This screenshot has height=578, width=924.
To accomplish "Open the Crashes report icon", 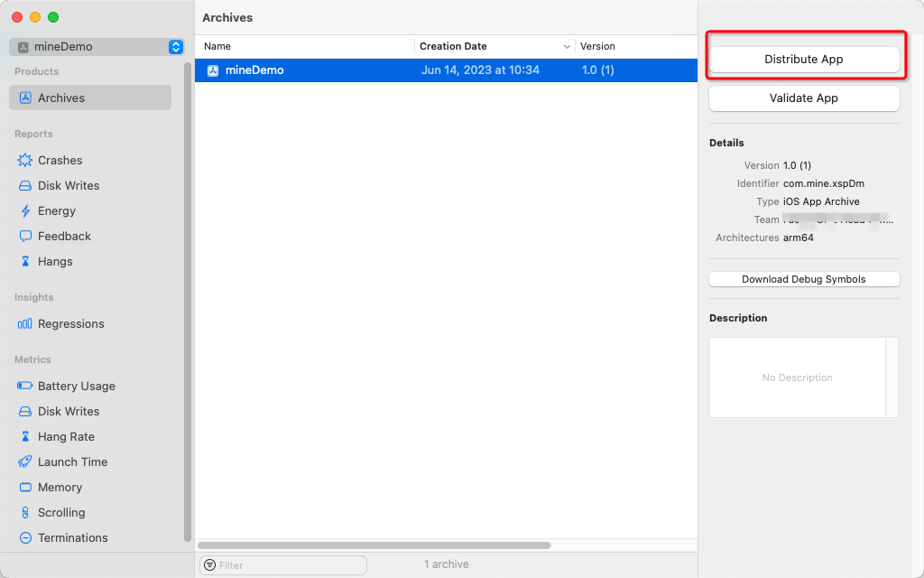I will coord(24,161).
